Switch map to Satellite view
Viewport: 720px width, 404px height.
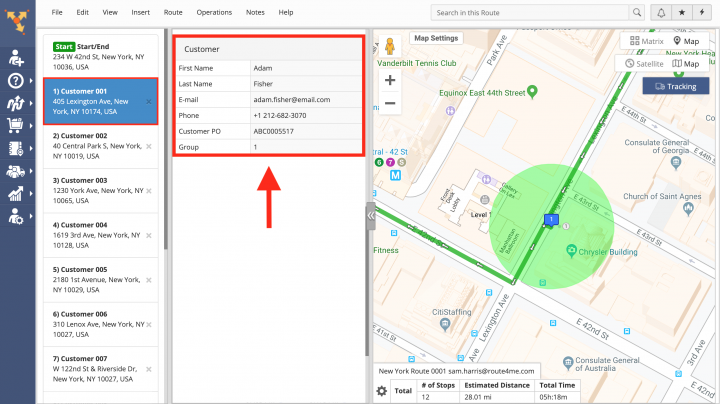click(644, 64)
